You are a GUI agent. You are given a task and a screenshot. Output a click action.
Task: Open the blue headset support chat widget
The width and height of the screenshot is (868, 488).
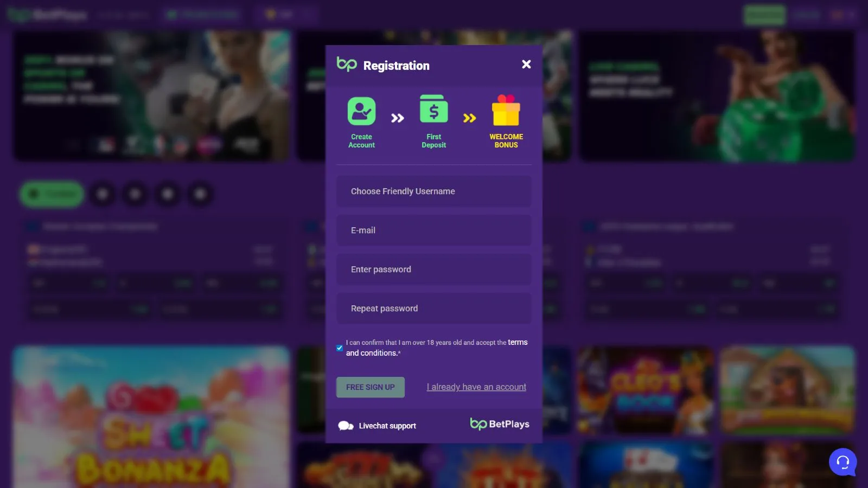[x=843, y=462]
